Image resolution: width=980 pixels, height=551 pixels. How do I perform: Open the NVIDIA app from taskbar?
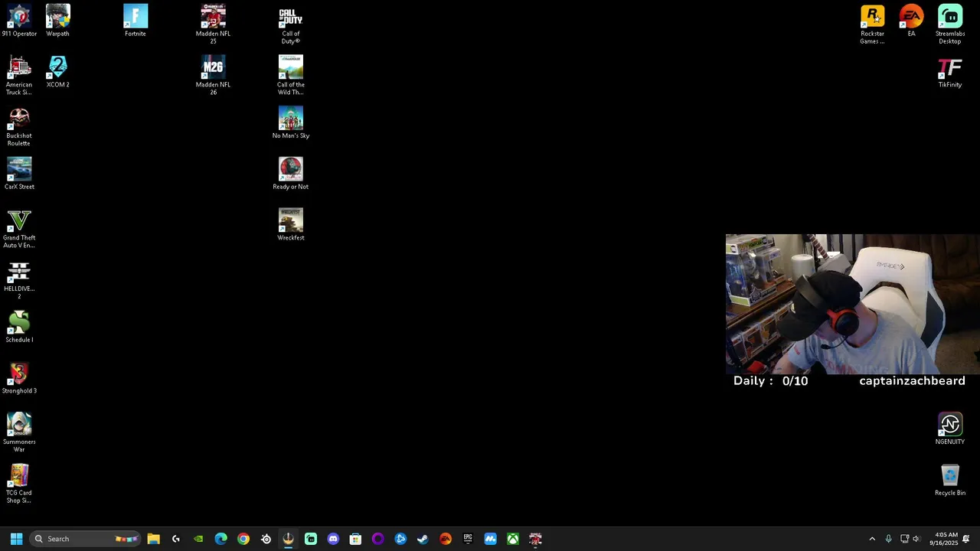click(x=198, y=539)
